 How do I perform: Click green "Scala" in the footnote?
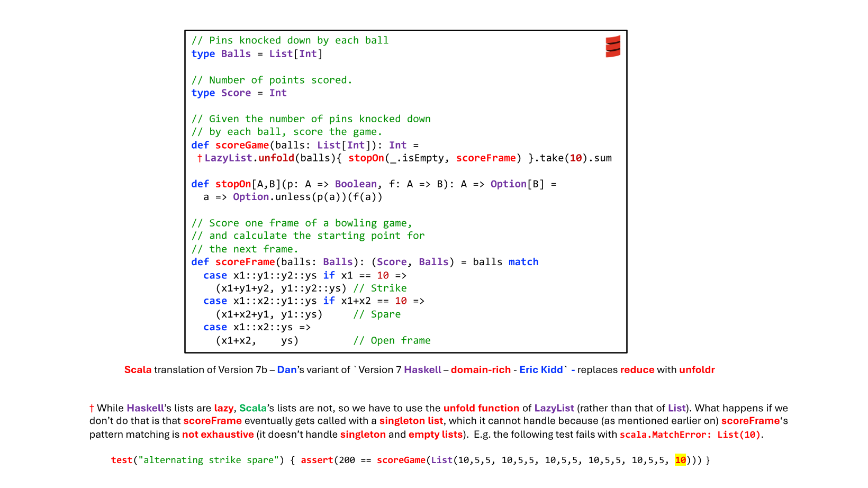tap(253, 408)
